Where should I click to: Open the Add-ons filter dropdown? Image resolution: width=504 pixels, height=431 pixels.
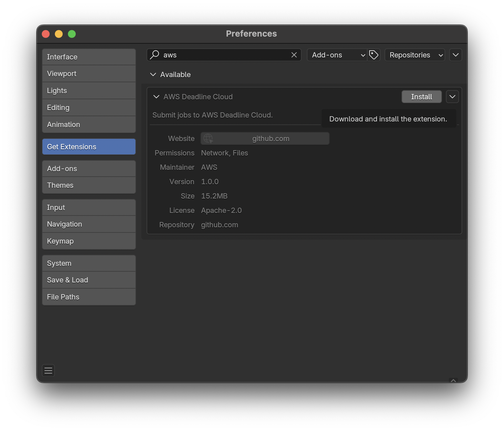[337, 55]
